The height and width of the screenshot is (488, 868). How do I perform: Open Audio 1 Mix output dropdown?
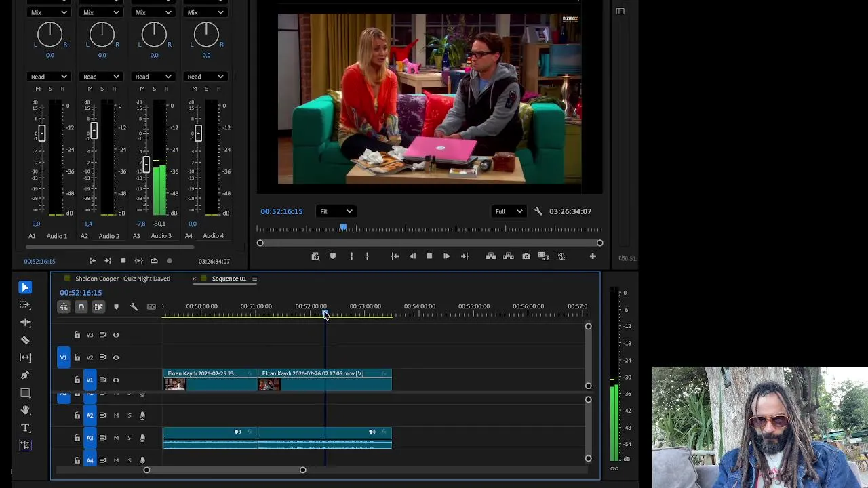[x=50, y=12]
